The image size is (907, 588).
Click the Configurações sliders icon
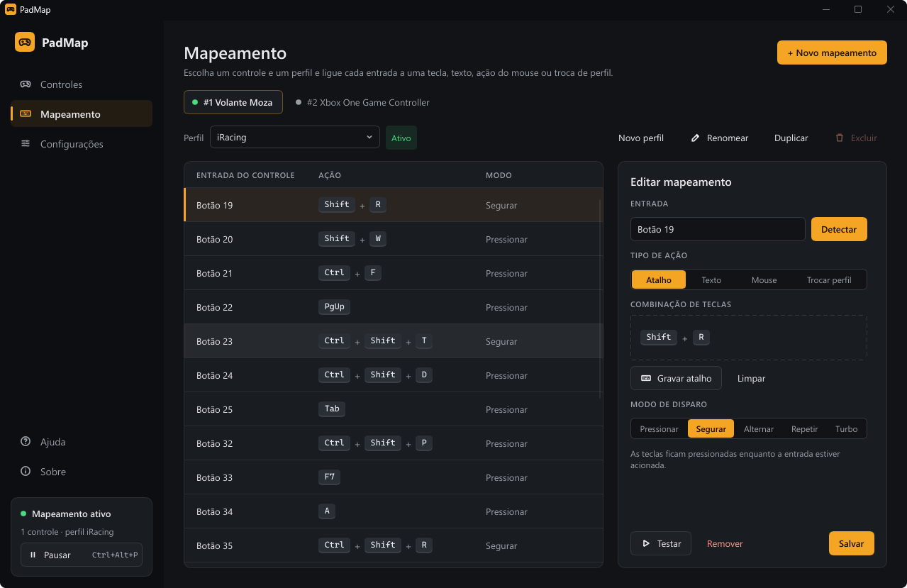pyautogui.click(x=26, y=144)
